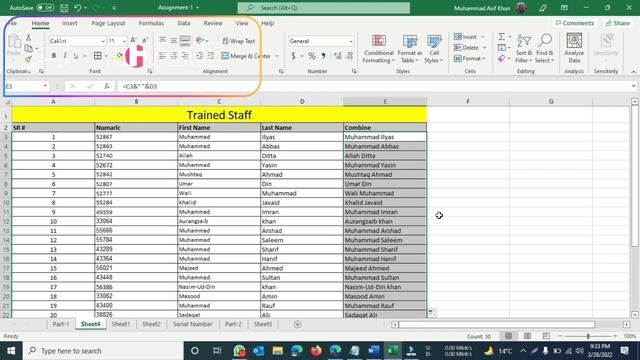Open Find & Select menu
This screenshot has width=640, height=360.
(545, 49)
